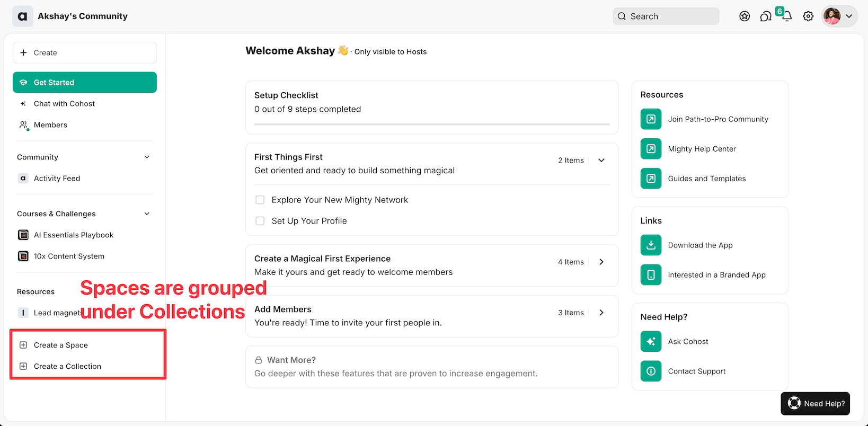
Task: Click the Download the App icon
Action: click(x=651, y=245)
